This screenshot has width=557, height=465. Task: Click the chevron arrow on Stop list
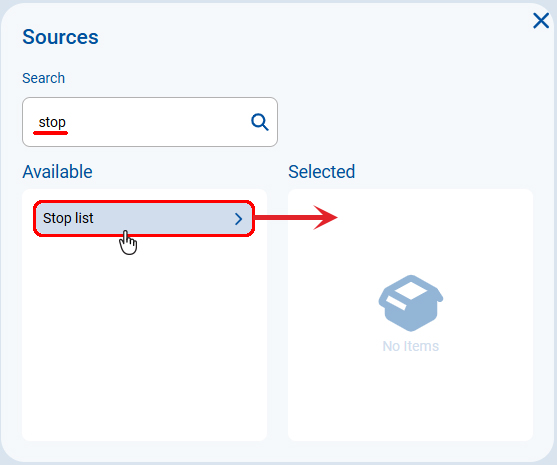pyautogui.click(x=239, y=219)
